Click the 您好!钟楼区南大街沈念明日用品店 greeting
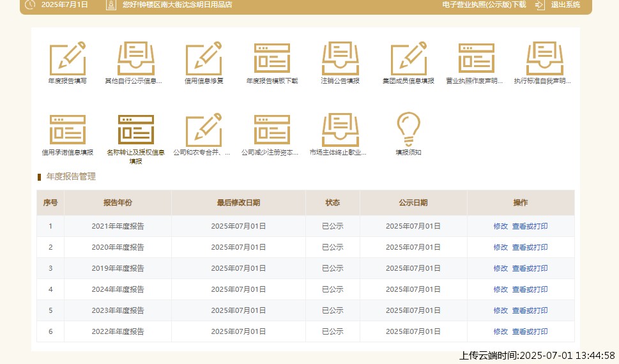This screenshot has width=619, height=364. [177, 4]
